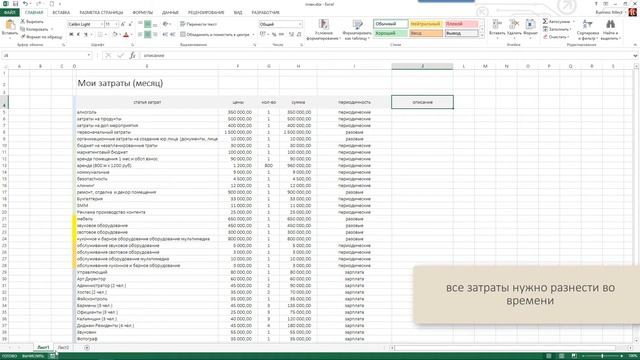This screenshot has width=640, height=360.
Task: Switch to the ДАННЫЕ tab
Action: [x=170, y=13]
